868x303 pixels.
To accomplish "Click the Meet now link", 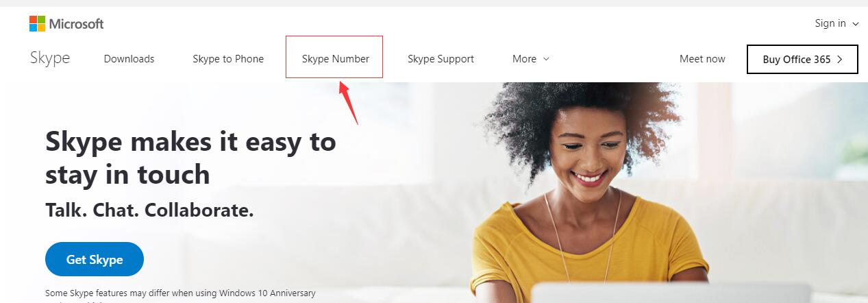I will (702, 59).
